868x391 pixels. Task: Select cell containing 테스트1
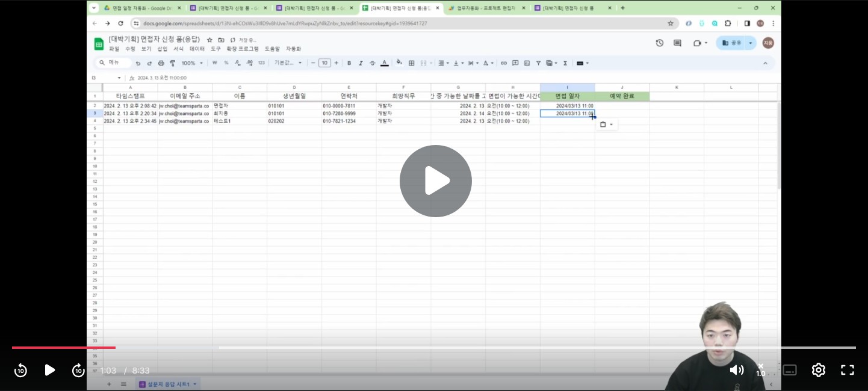(x=240, y=121)
